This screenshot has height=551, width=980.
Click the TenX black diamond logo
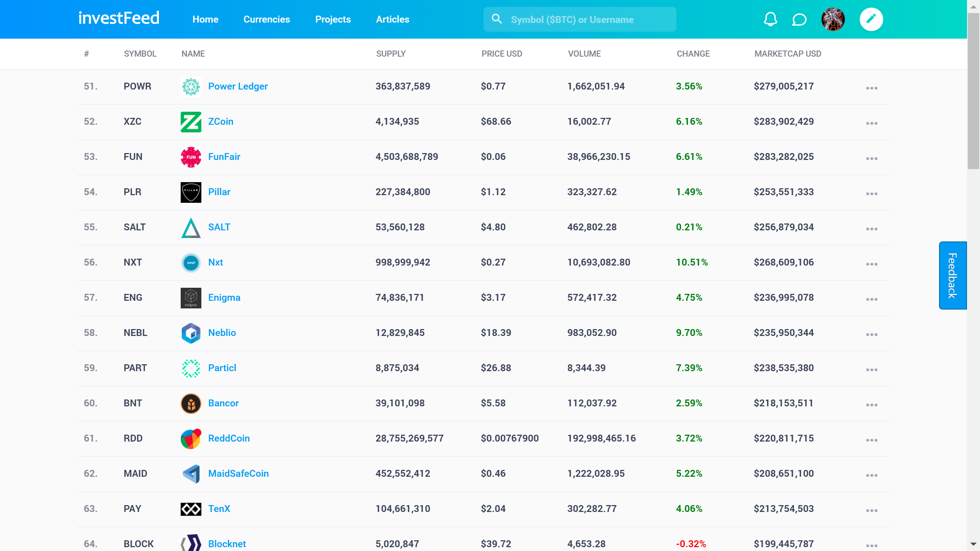coord(191,509)
